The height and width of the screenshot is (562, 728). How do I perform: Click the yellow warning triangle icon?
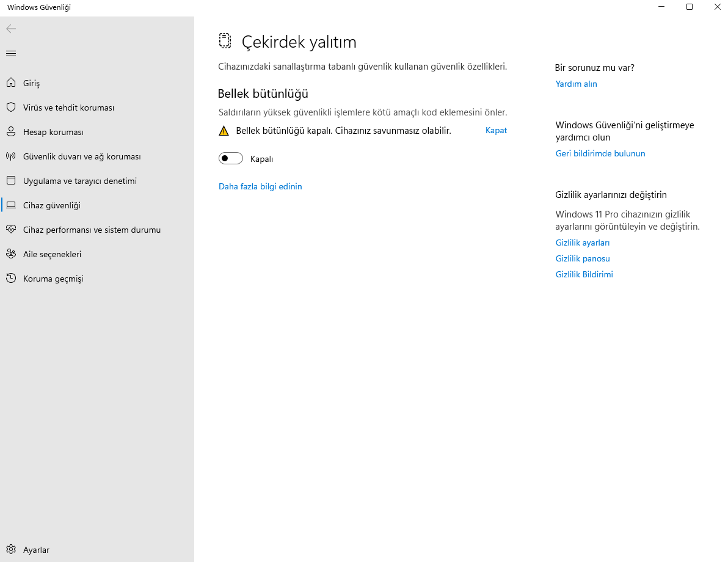224,131
